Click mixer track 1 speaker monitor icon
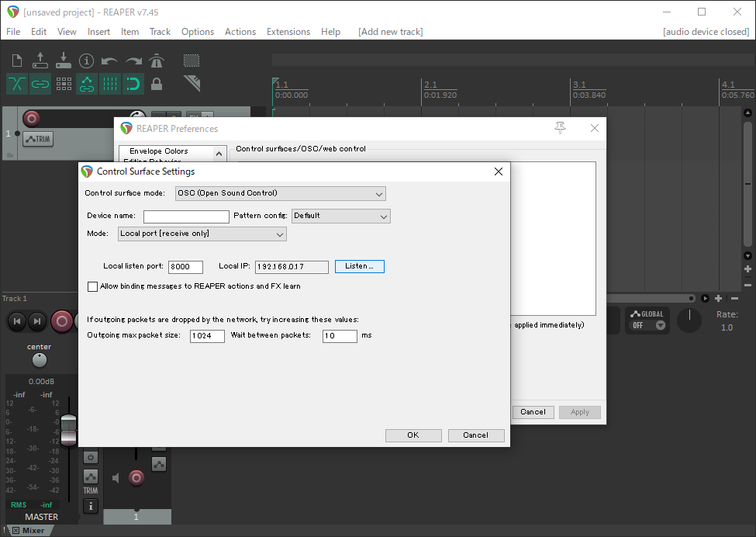 116,478
